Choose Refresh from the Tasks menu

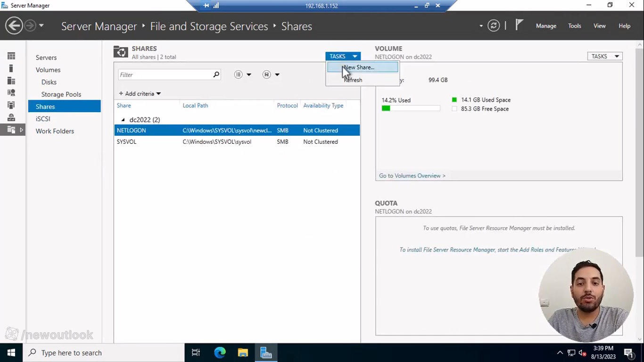coord(363,80)
